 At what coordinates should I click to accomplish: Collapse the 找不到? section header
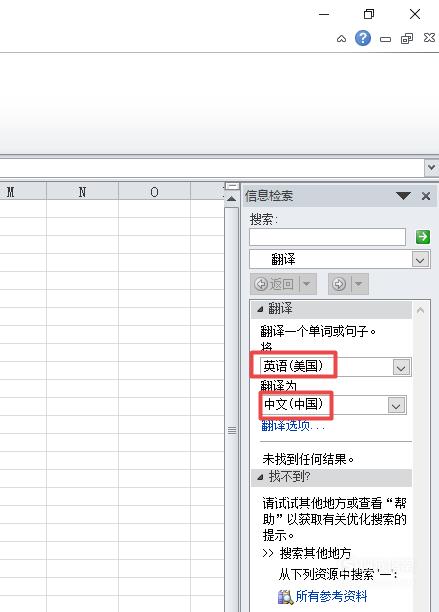[x=331, y=477]
